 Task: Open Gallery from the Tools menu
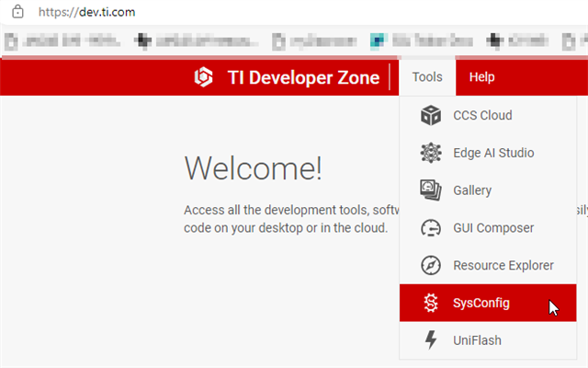pyautogui.click(x=488, y=190)
